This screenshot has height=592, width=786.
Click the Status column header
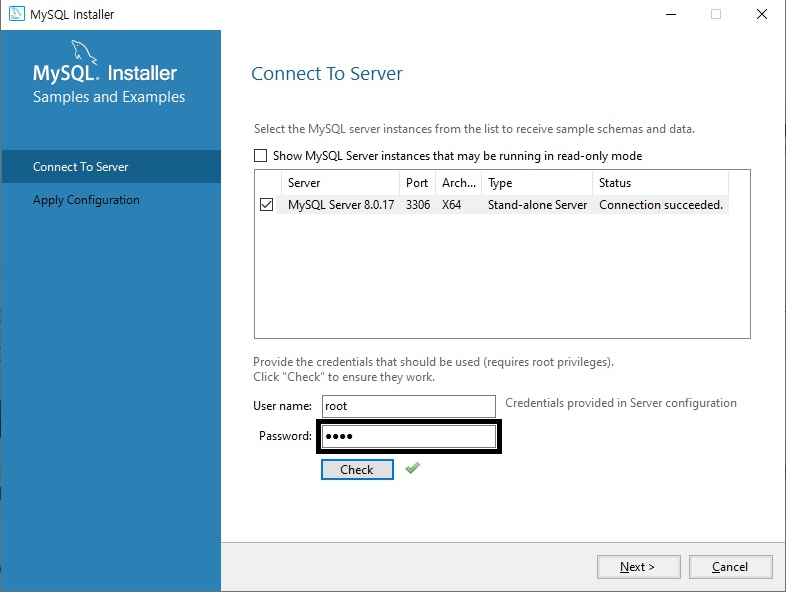(x=660, y=183)
